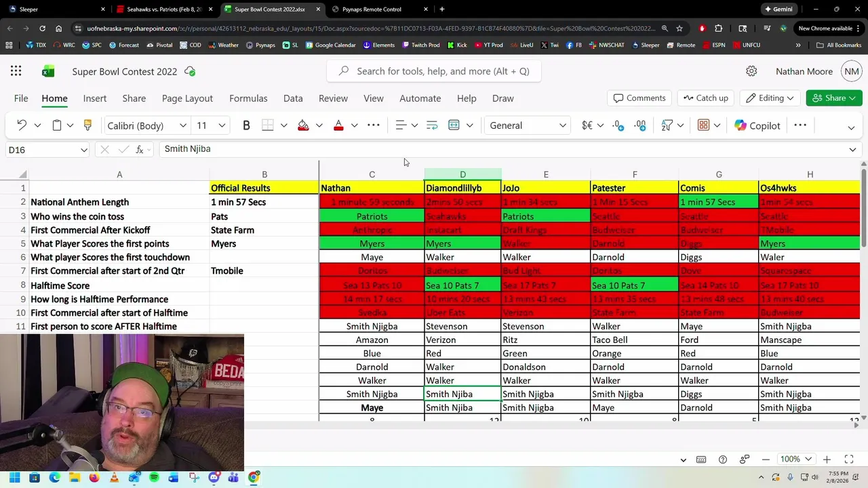Open the Office app launcher waffle
The height and width of the screenshot is (488, 868).
pyautogui.click(x=16, y=71)
